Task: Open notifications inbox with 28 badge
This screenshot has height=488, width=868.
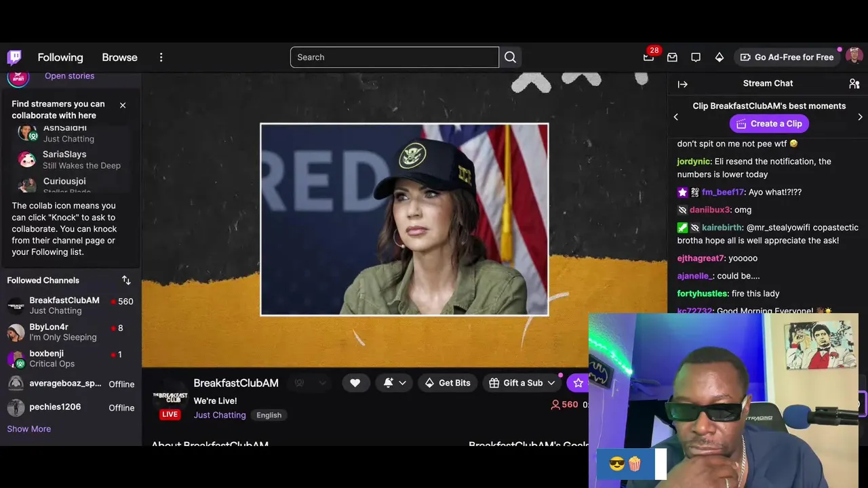Action: (649, 57)
